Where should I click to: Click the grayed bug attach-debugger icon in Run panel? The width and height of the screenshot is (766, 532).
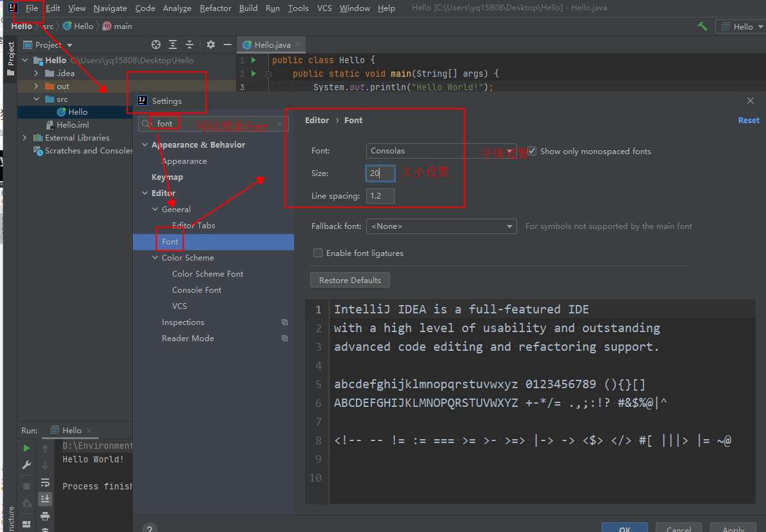[27, 503]
